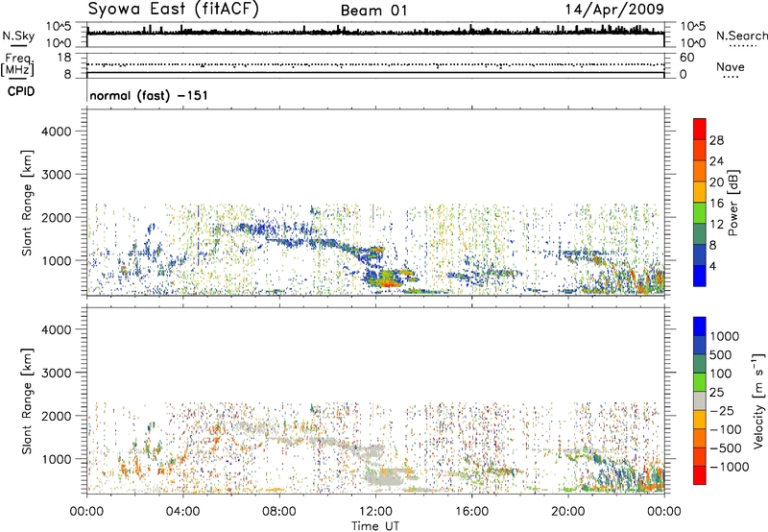This screenshot has width=768, height=532.
Task: Click the '20:00' time tick label
Action: pyautogui.click(x=567, y=512)
